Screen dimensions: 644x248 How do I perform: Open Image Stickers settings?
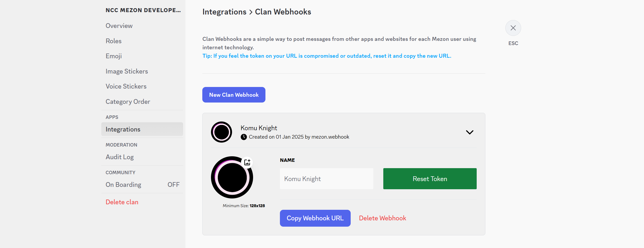click(x=127, y=71)
